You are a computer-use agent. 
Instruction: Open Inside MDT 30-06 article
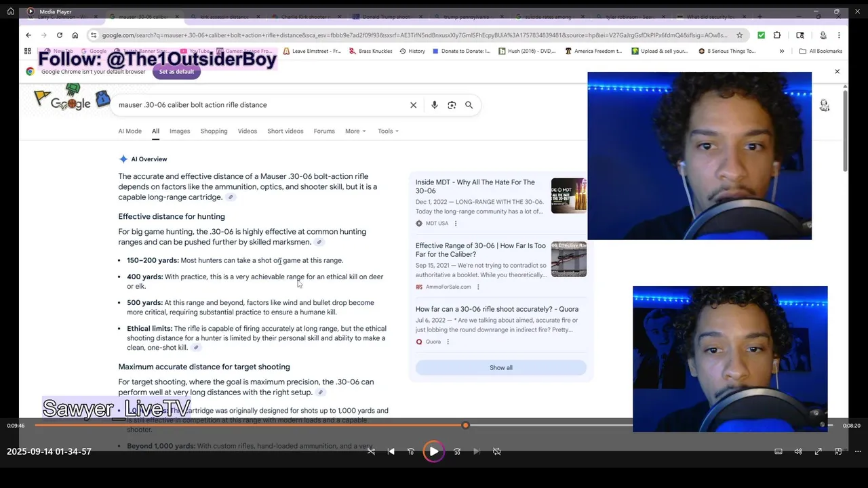tap(475, 186)
